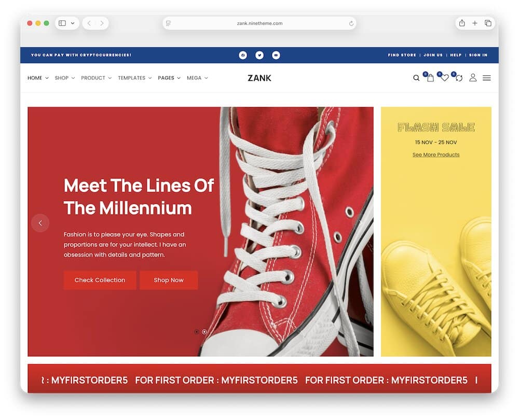Viewport: 519px width, 420px height.
Task: Open the user account icon
Action: click(x=473, y=78)
